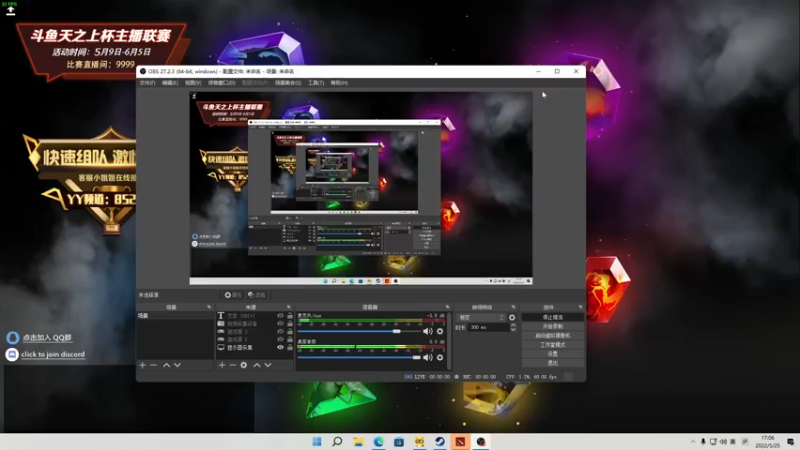Undock the Scenes panel via its header icon

click(x=209, y=307)
